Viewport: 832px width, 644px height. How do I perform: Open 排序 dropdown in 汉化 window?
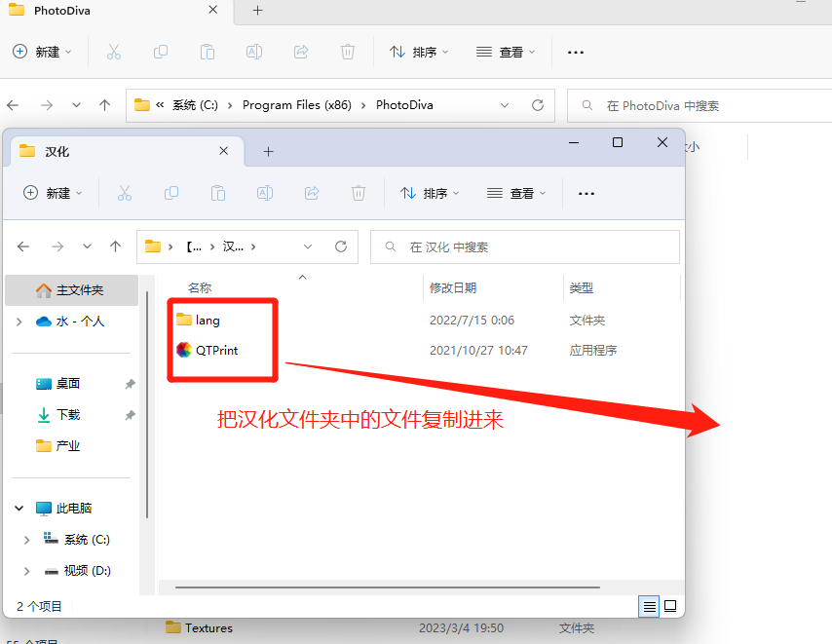click(430, 193)
